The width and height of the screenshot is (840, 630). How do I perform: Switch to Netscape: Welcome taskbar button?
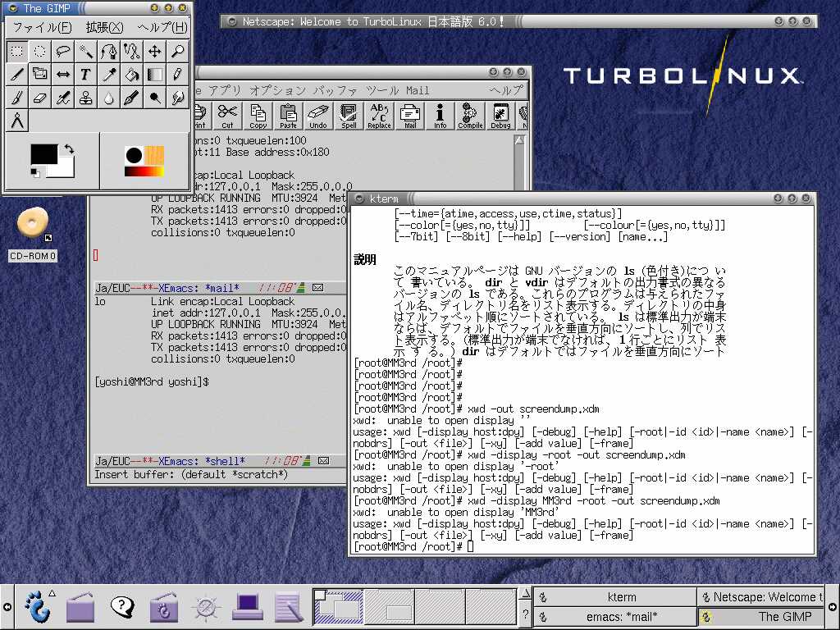coord(760,597)
